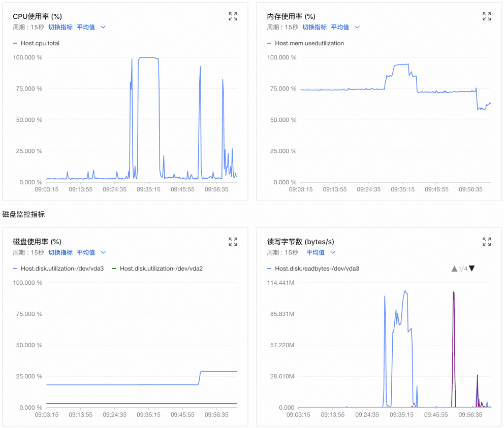Image resolution: width=504 pixels, height=428 pixels.
Task: Click 75.000 % label in CPU使用率 chart
Action: coord(29,89)
